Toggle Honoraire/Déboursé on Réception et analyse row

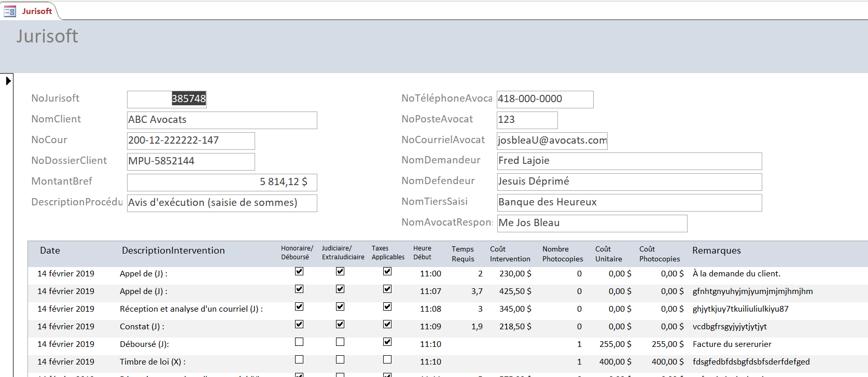299,306
